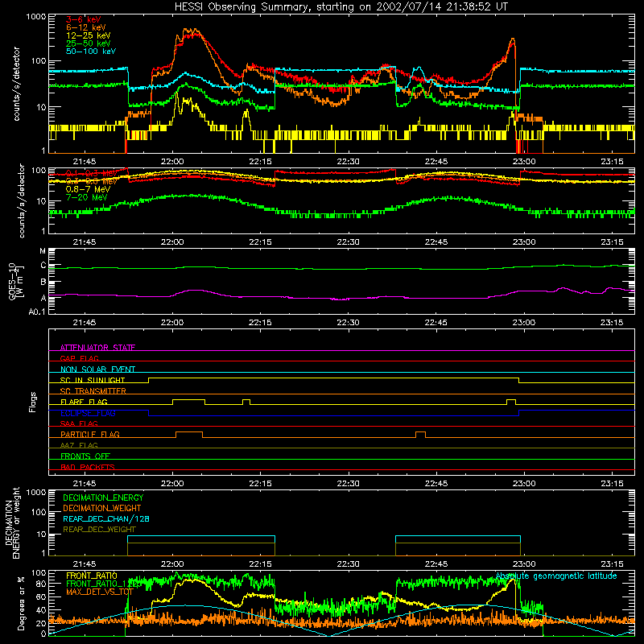Click the A0.1 label on GOES axis
The image size is (644, 644).
click(37, 312)
